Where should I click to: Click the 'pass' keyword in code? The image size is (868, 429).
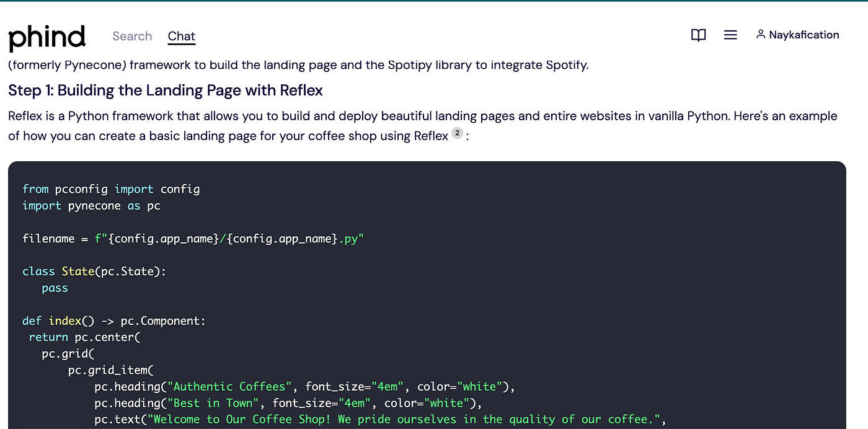pos(55,288)
